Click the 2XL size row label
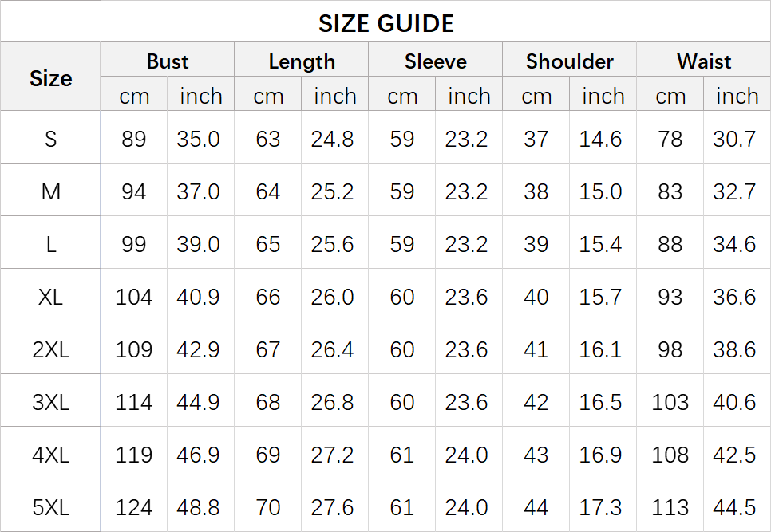The height and width of the screenshot is (532, 771). pos(50,349)
